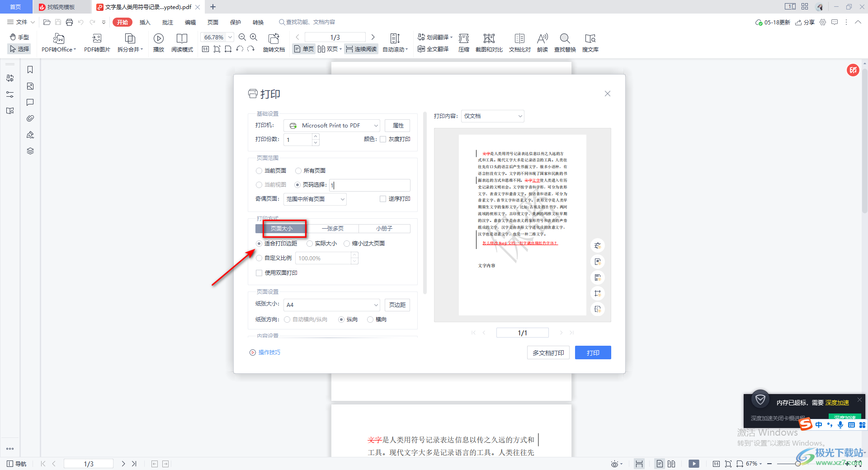The height and width of the screenshot is (470, 868).
Task: Click the 深度加速 memory notification link
Action: tap(837, 403)
